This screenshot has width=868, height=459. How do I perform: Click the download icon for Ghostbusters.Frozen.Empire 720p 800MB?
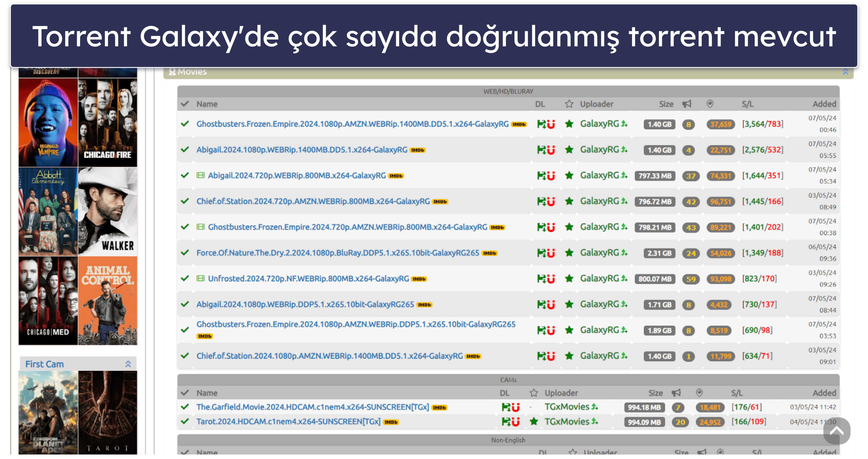[x=541, y=227]
